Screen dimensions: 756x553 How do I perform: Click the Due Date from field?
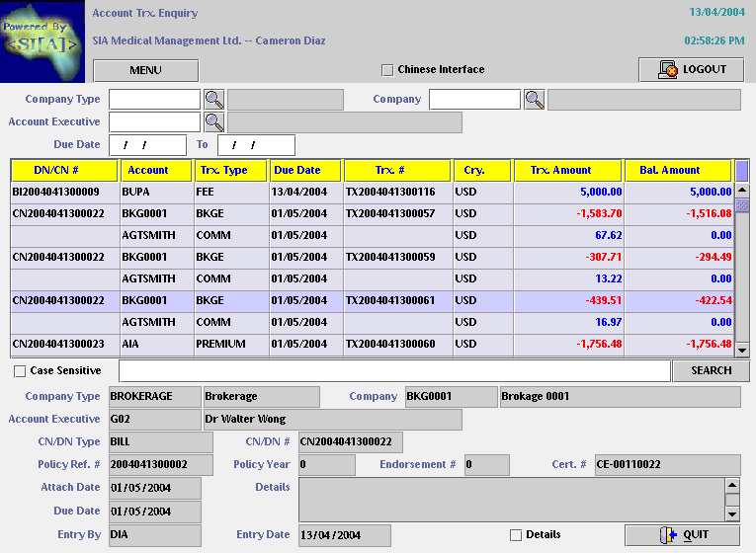pyautogui.click(x=147, y=145)
